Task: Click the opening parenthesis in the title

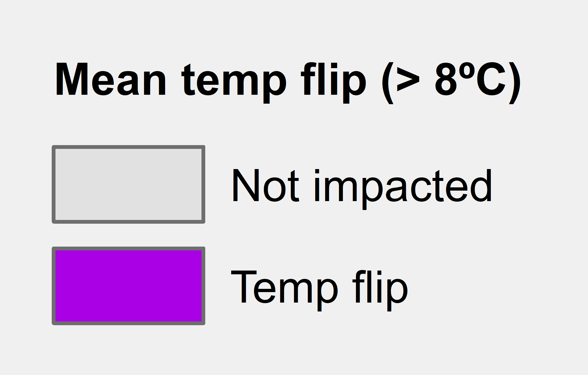Action: (388, 83)
